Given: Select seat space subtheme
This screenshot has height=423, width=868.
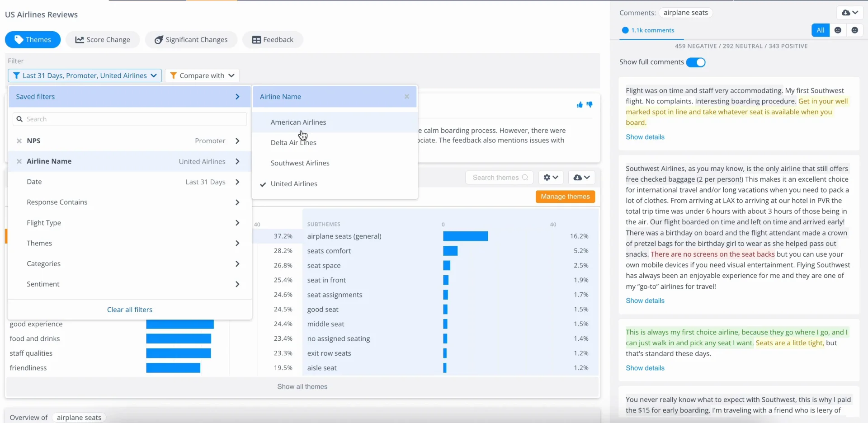Looking at the screenshot, I should [324, 266].
